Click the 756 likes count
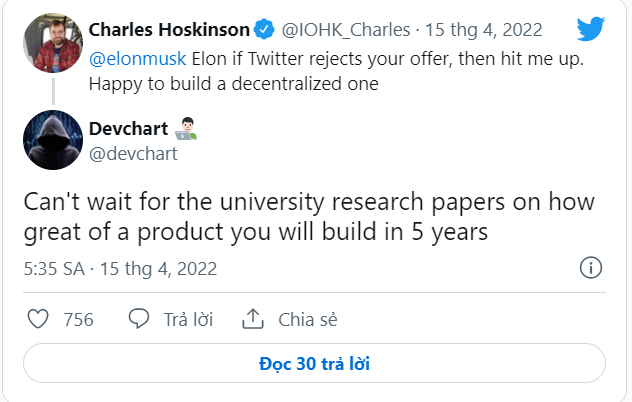The image size is (632, 402). (79, 320)
